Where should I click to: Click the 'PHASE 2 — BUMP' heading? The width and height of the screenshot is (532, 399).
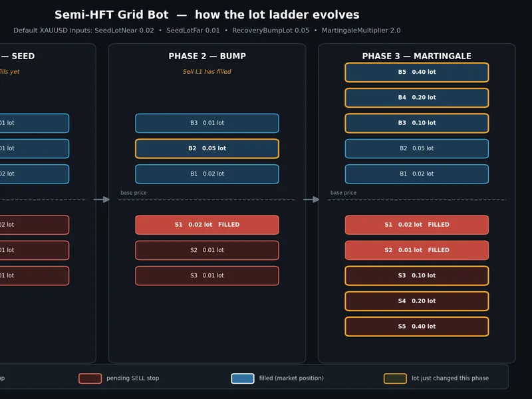pos(207,56)
